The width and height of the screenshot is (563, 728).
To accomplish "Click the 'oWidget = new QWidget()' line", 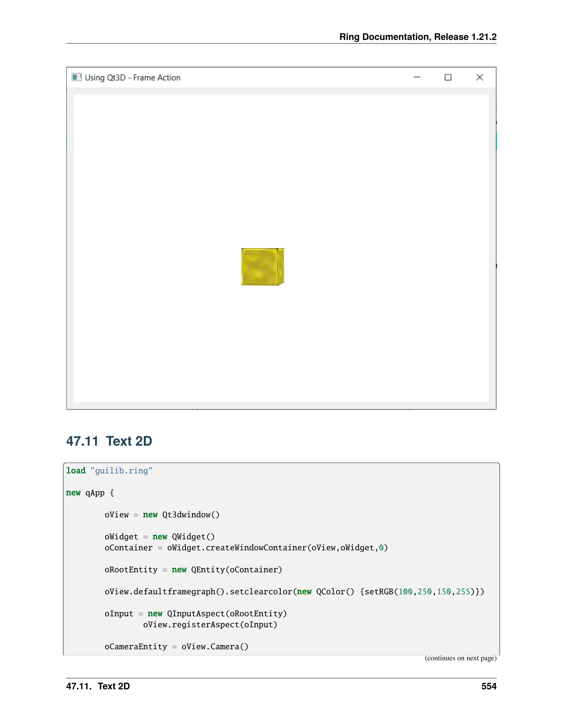I will 159,537.
